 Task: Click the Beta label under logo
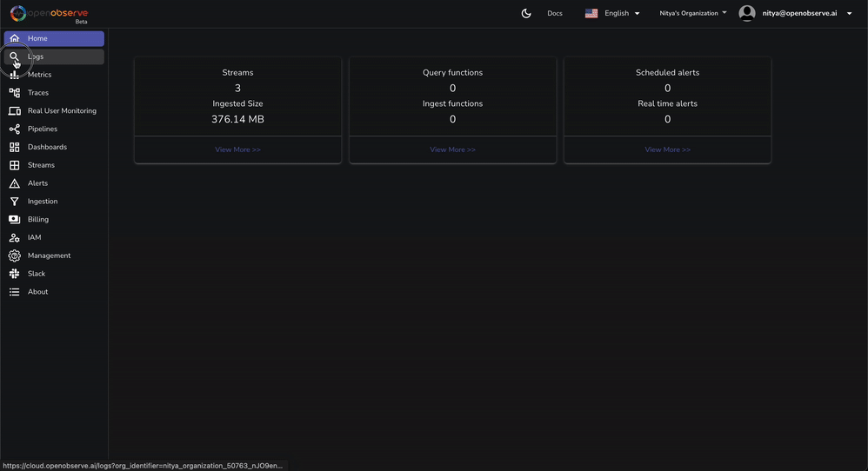pos(82,22)
